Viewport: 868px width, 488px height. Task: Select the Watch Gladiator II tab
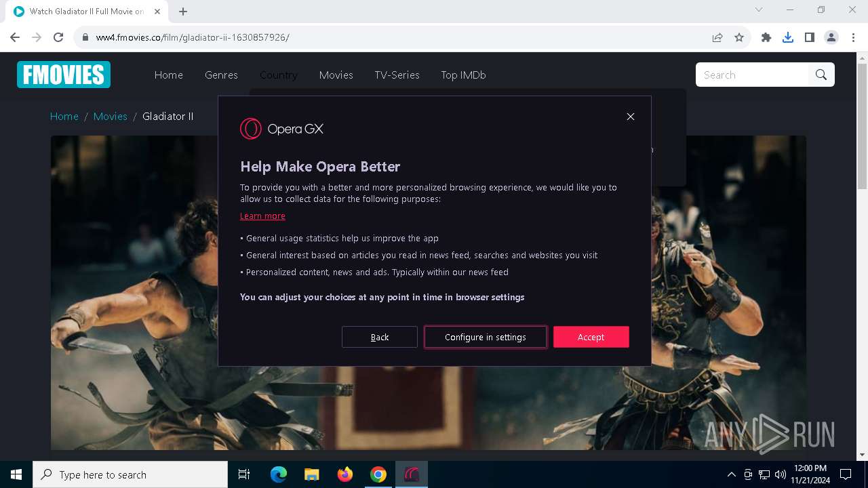(87, 12)
